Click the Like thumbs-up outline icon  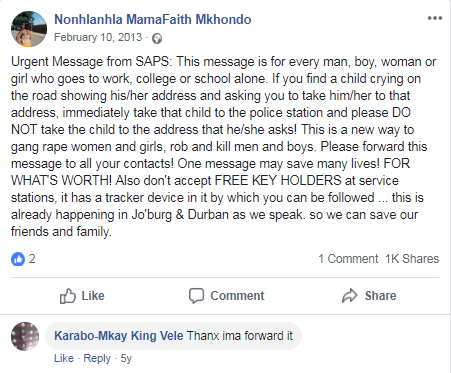[x=68, y=296]
